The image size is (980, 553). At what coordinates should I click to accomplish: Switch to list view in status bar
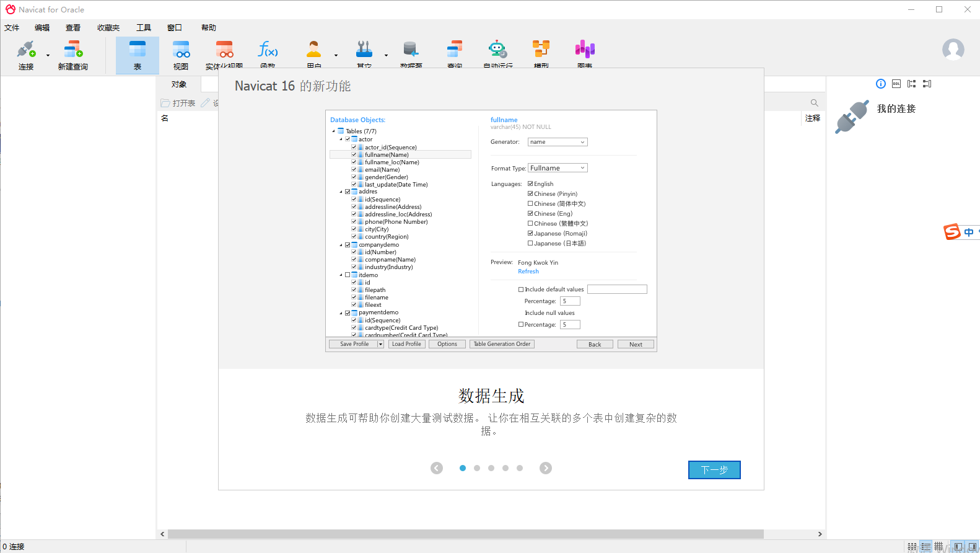[x=926, y=547]
